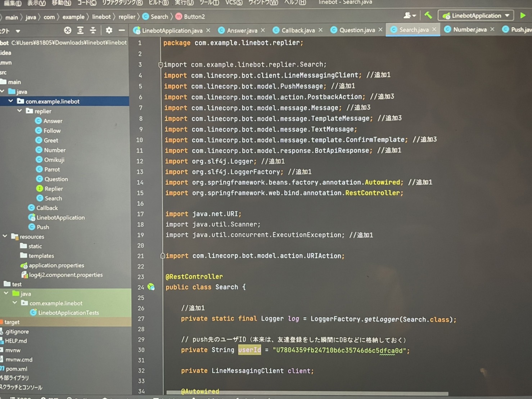Click the green Run application button
Image resolution: width=532 pixels, height=399 pixels.
[x=523, y=15]
